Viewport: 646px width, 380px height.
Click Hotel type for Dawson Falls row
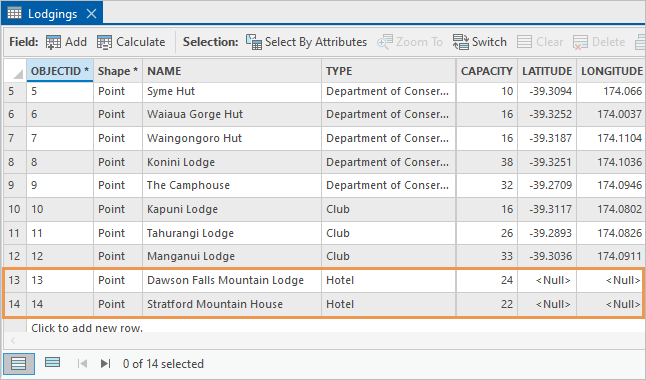389,280
